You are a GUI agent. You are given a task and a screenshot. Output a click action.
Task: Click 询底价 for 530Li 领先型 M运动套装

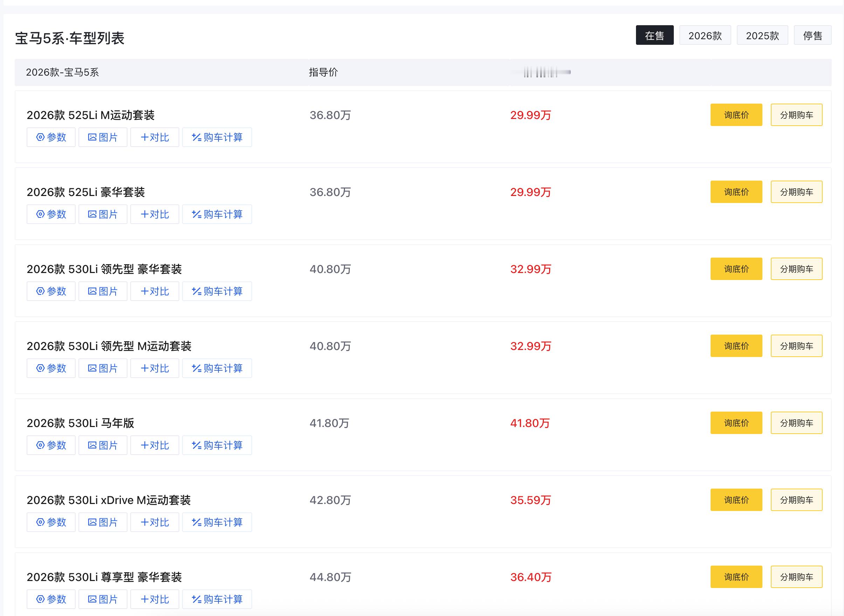click(736, 346)
